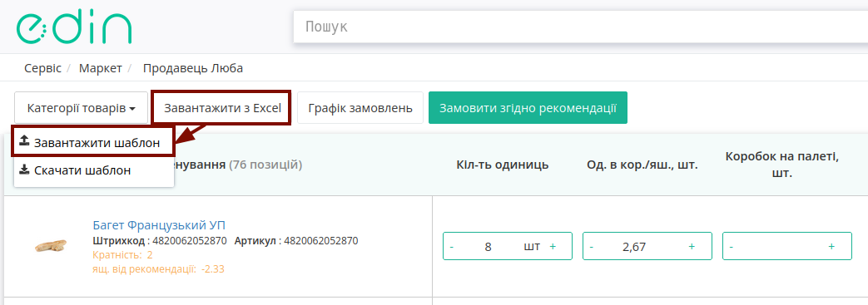Focus the Пошук search field
The image size is (868, 305).
pos(580,27)
